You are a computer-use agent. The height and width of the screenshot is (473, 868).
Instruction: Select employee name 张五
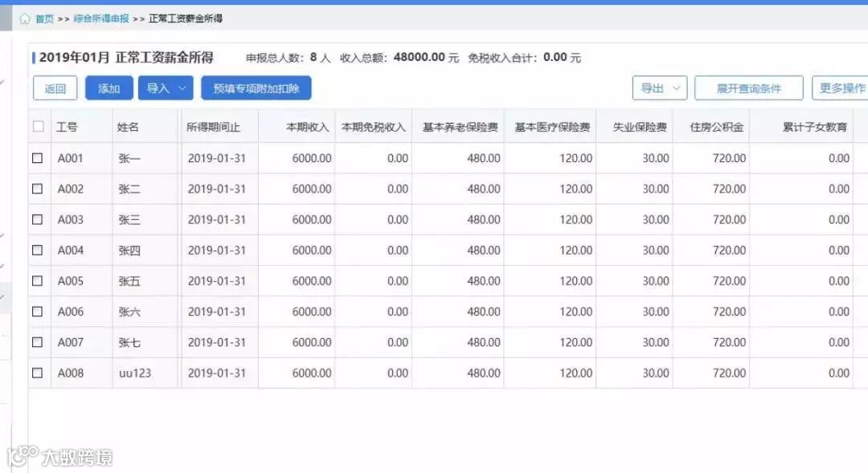[129, 281]
